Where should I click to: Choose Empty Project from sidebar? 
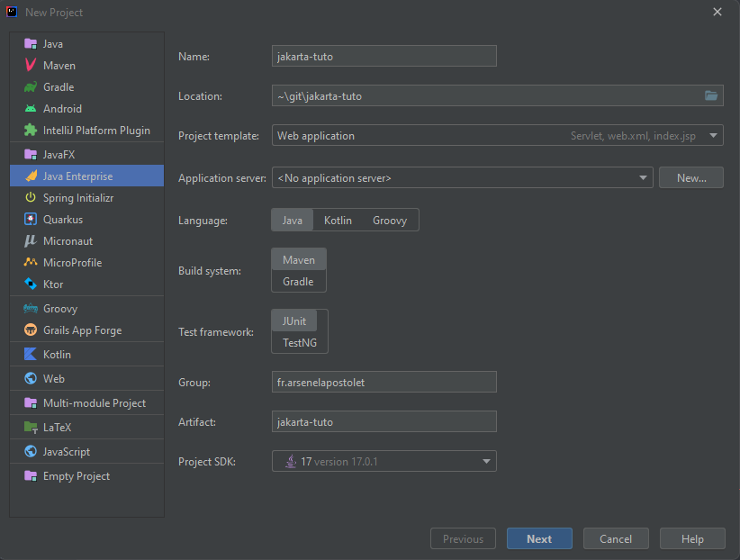coord(76,476)
